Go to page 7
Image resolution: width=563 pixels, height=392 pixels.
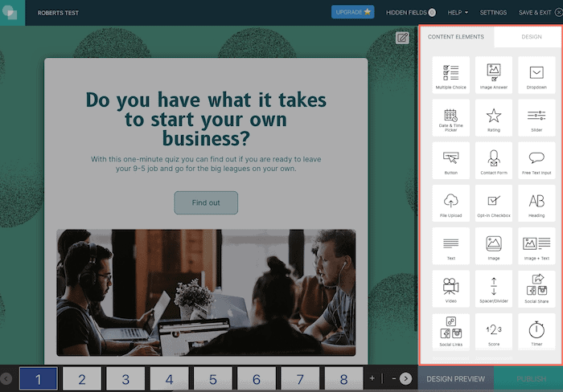tap(300, 378)
